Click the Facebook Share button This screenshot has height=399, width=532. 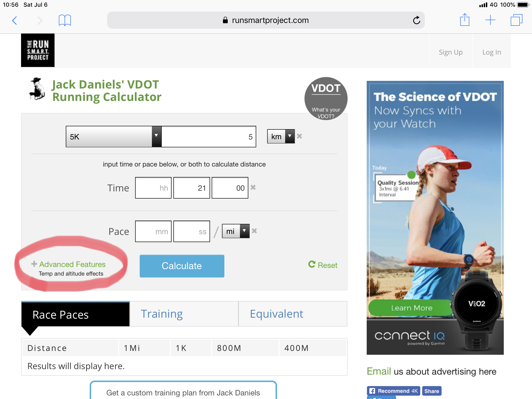point(432,391)
